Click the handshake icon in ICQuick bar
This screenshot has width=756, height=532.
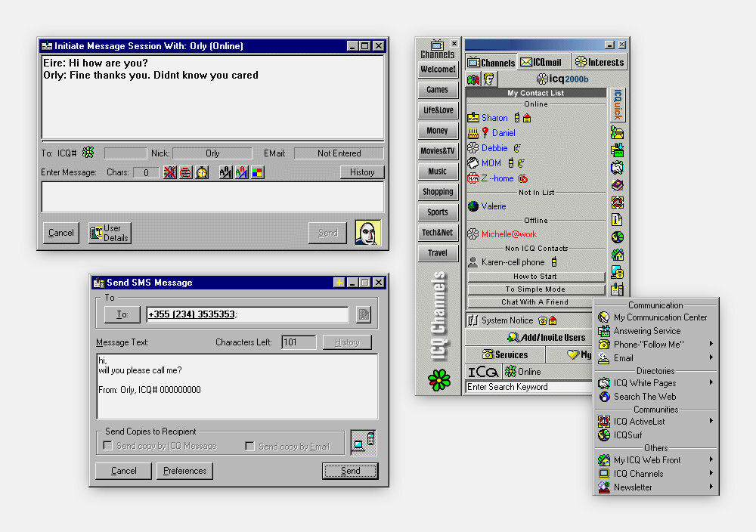(x=617, y=167)
